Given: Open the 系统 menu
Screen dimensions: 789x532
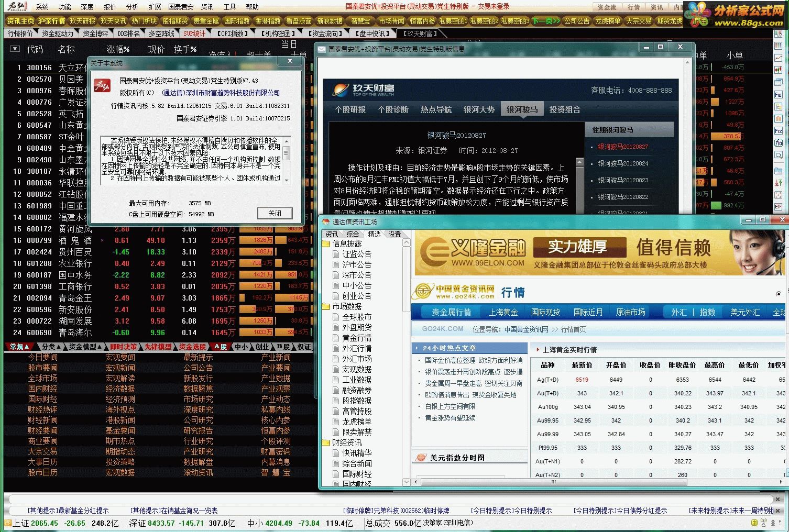Looking at the screenshot, I should pyautogui.click(x=42, y=7).
